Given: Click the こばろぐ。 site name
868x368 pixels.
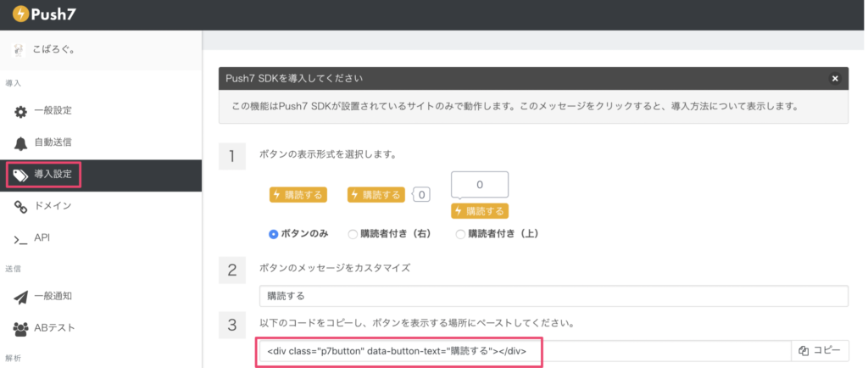Looking at the screenshot, I should pyautogui.click(x=54, y=50).
